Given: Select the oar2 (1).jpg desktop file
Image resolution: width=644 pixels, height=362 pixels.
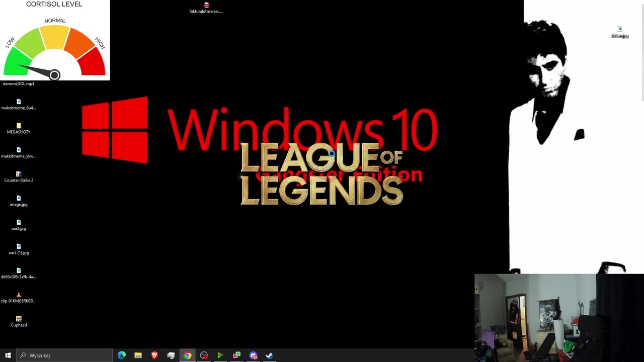Looking at the screenshot, I should (19, 249).
